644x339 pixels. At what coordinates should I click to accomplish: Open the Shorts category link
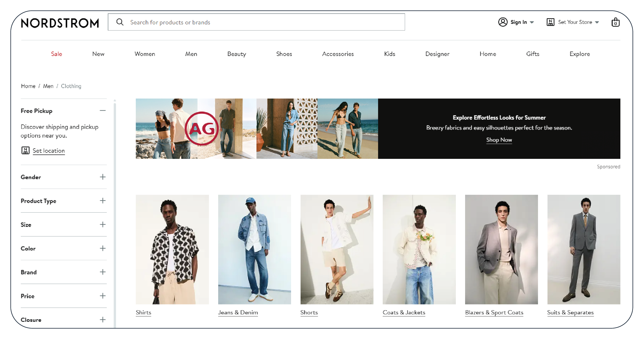click(x=309, y=313)
